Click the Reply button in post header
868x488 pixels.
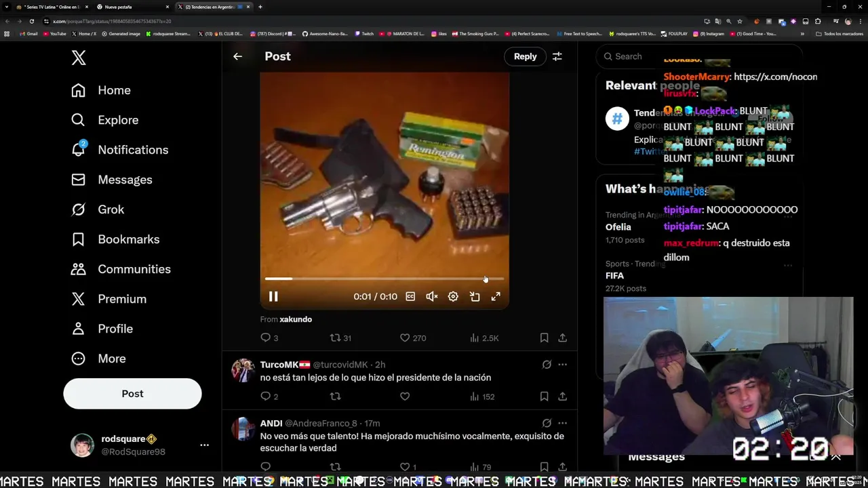525,56
